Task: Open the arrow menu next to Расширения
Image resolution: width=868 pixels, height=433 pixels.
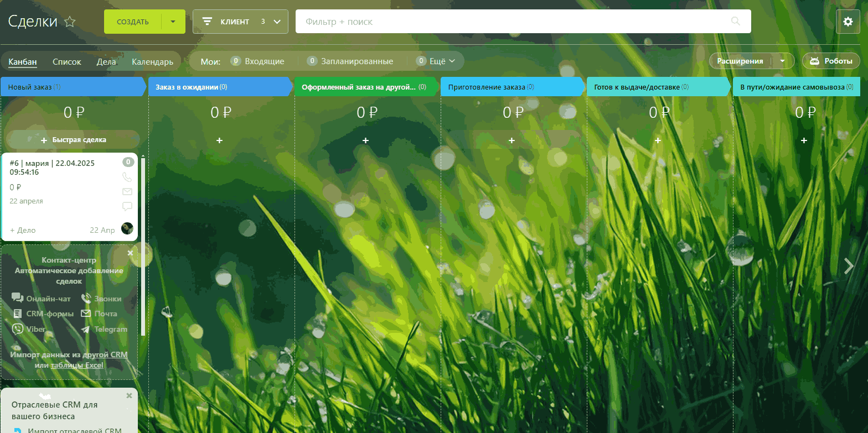Action: click(783, 61)
